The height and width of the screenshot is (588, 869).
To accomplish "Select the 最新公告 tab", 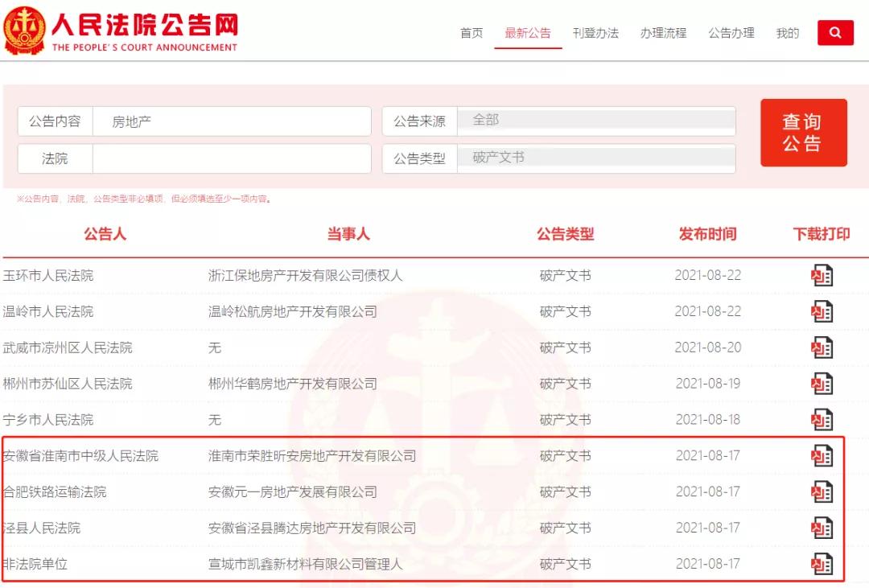I will click(528, 33).
